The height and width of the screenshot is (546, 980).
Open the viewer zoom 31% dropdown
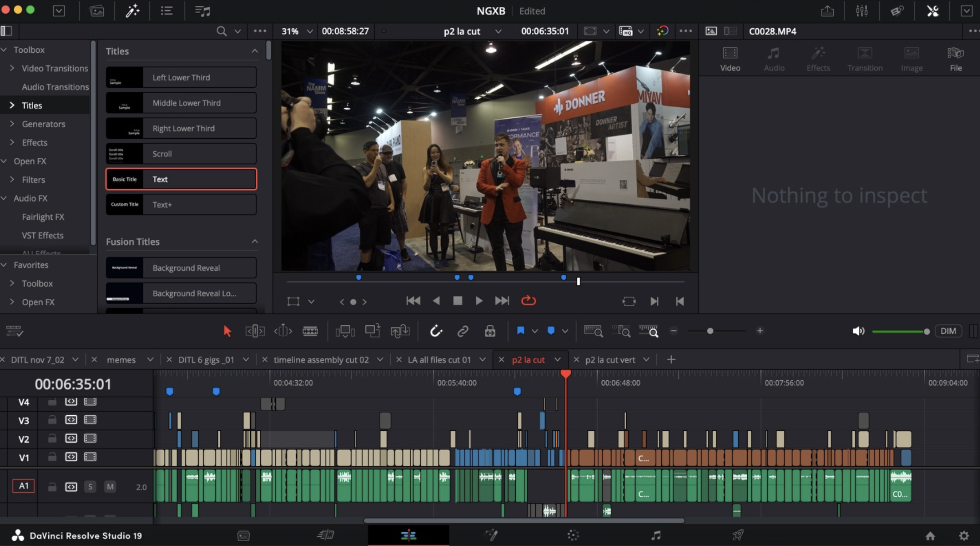click(x=310, y=31)
